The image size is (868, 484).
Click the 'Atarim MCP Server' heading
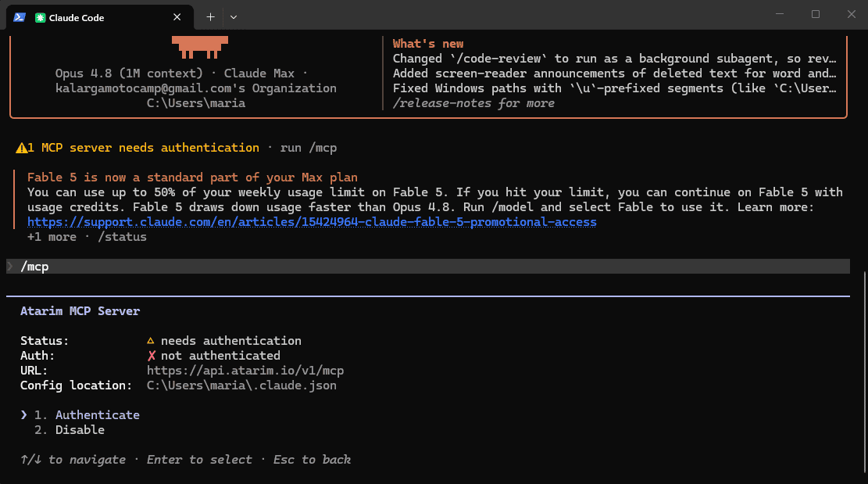80,311
